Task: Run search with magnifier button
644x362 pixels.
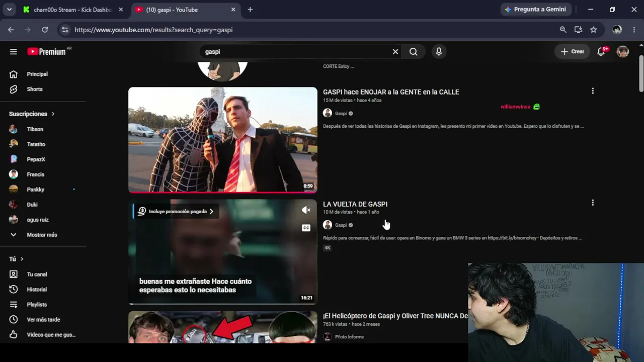Action: coord(414,52)
